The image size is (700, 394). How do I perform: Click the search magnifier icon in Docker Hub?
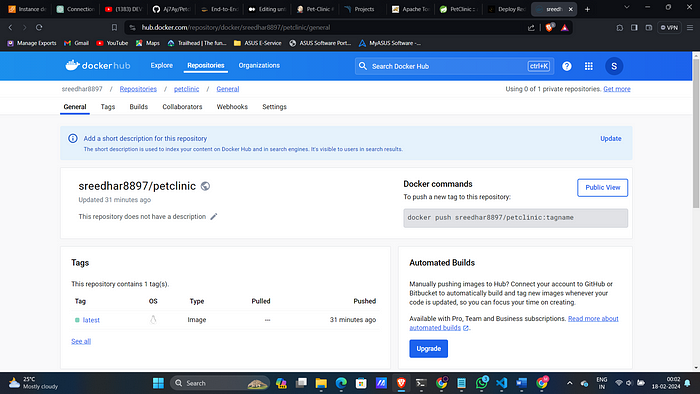pos(363,66)
